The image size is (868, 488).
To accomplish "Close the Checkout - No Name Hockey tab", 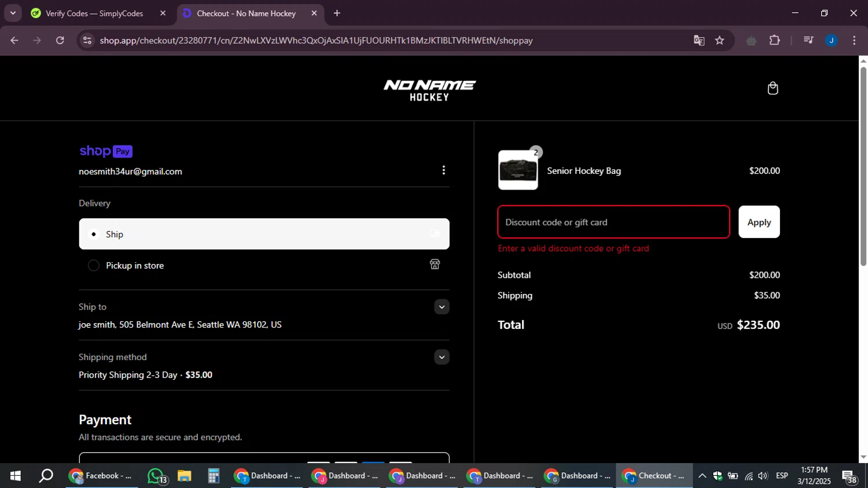I will coord(314,13).
